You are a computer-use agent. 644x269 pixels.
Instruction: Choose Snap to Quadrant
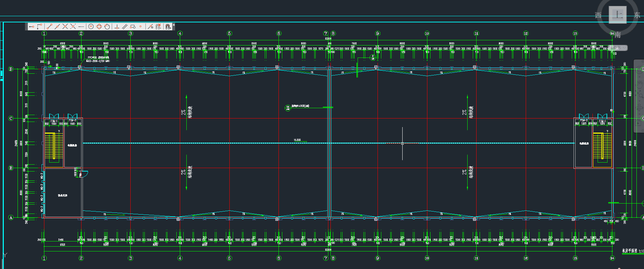click(x=99, y=27)
